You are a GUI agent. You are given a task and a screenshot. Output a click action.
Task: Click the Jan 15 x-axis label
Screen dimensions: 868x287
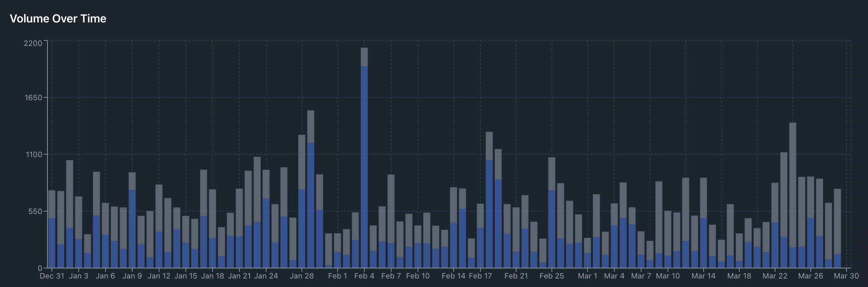[x=186, y=276]
